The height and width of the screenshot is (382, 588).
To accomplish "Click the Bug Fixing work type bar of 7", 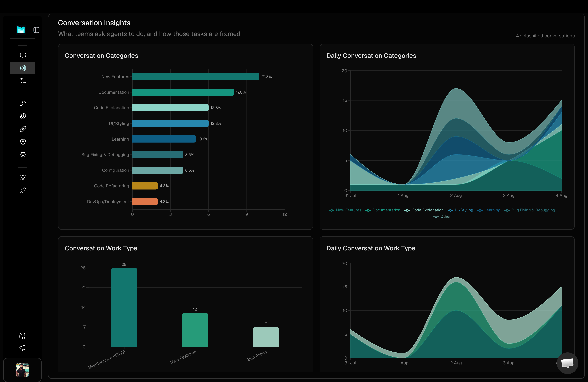I will click(266, 337).
